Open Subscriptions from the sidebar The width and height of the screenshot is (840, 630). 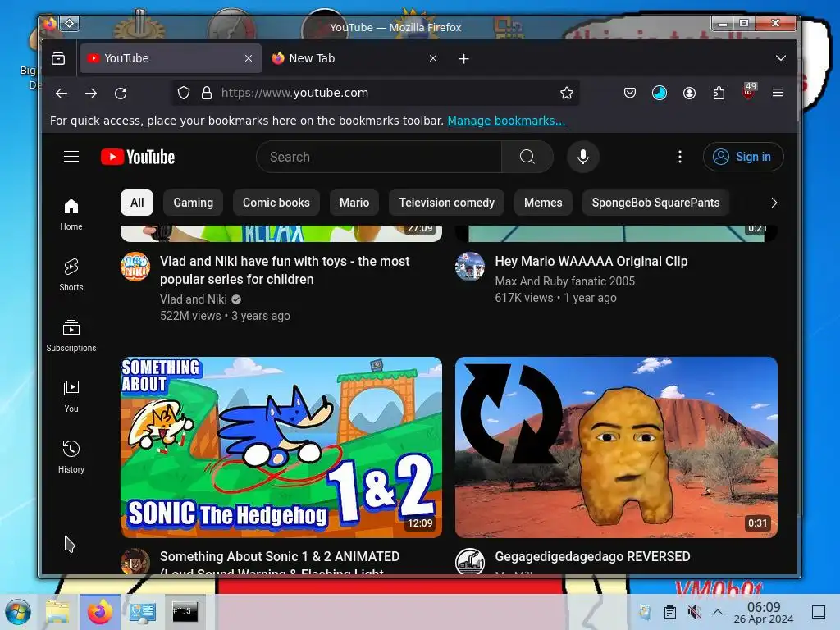coord(71,336)
